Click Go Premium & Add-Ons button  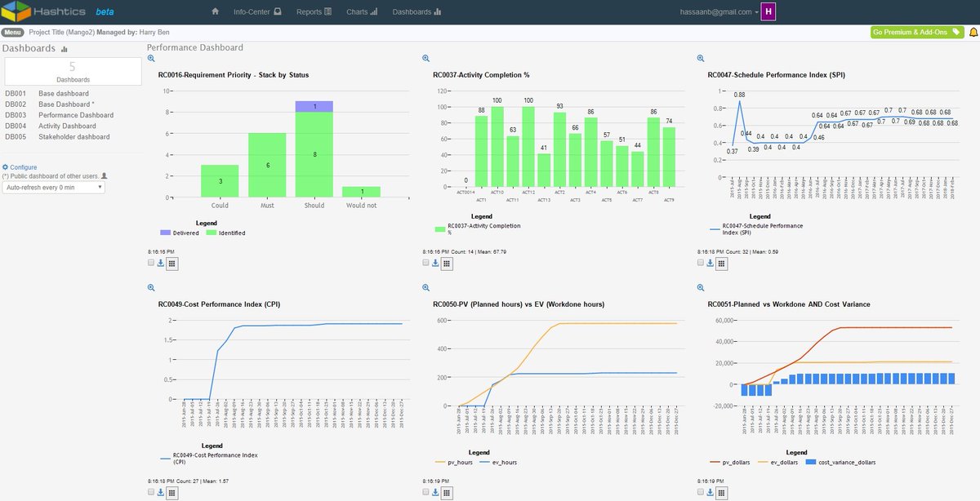tap(917, 33)
